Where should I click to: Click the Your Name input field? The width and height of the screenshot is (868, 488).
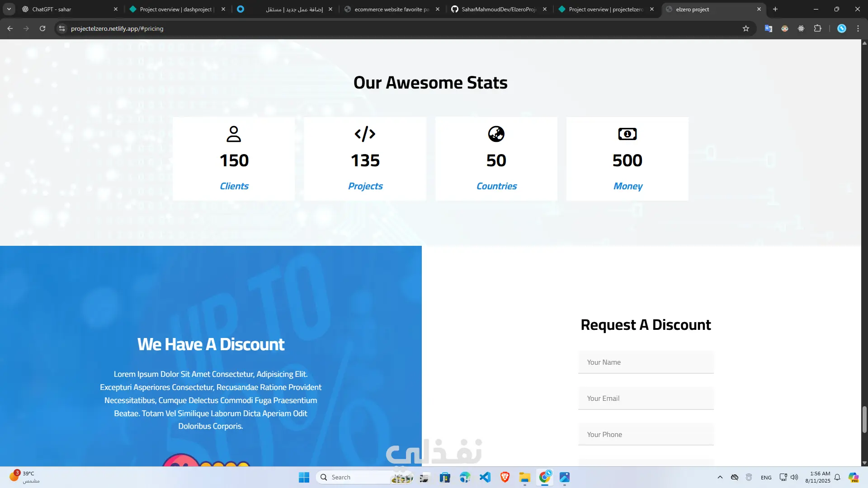coord(646,362)
